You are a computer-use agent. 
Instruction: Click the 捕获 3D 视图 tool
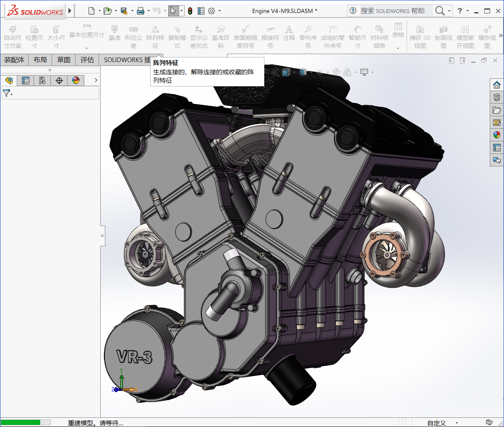[x=420, y=36]
